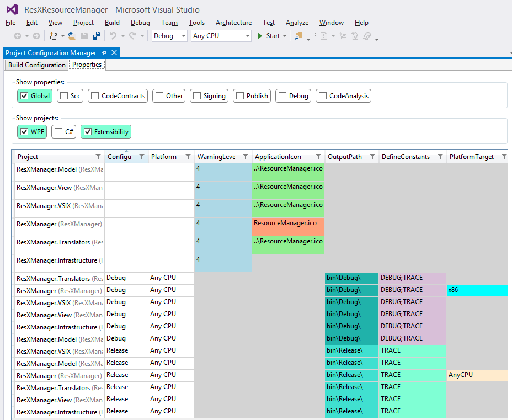Image resolution: width=512 pixels, height=420 pixels.
Task: Enable the C# projects checkbox
Action: click(x=58, y=132)
